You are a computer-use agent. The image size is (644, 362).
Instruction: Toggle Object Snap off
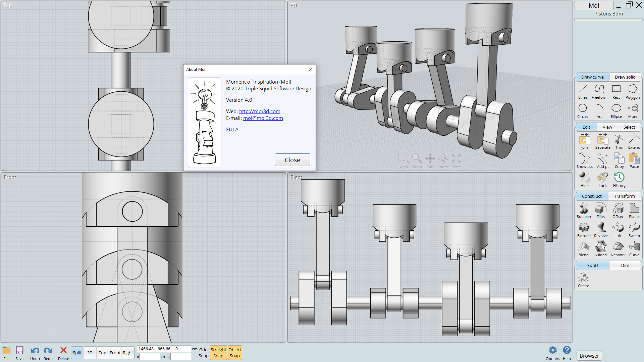coord(235,353)
